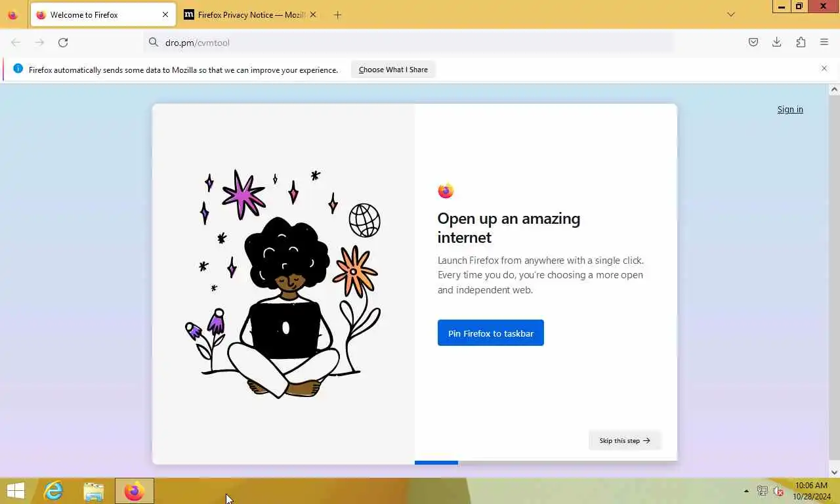This screenshot has height=504, width=840.
Task: Open the Extensions puzzle icon
Action: point(801,42)
